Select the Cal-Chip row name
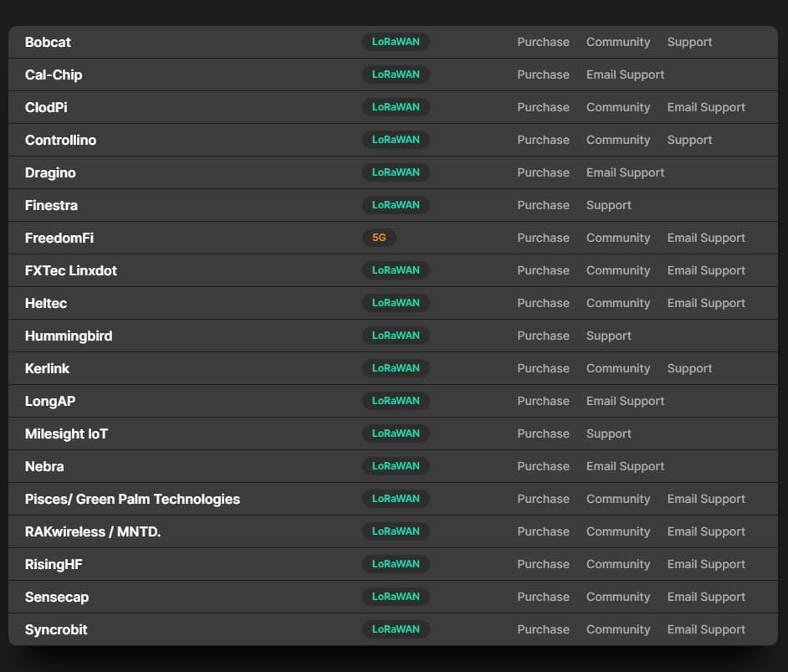The image size is (788, 672). click(54, 74)
